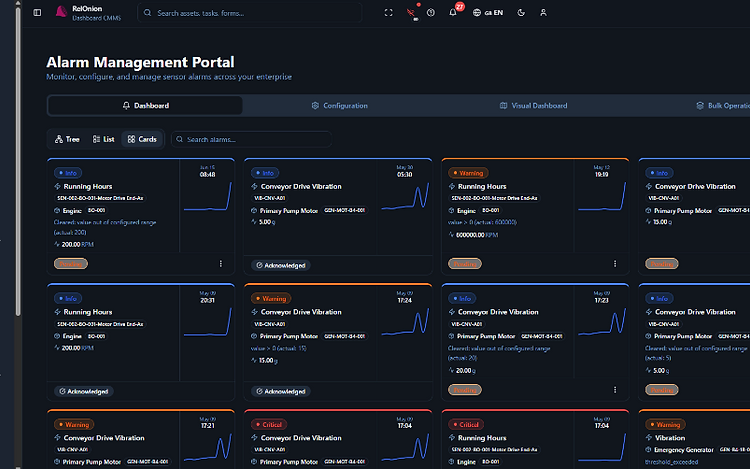Screen dimensions: 750x469
Task: Click the Configuration tab gear icon
Action: (315, 106)
